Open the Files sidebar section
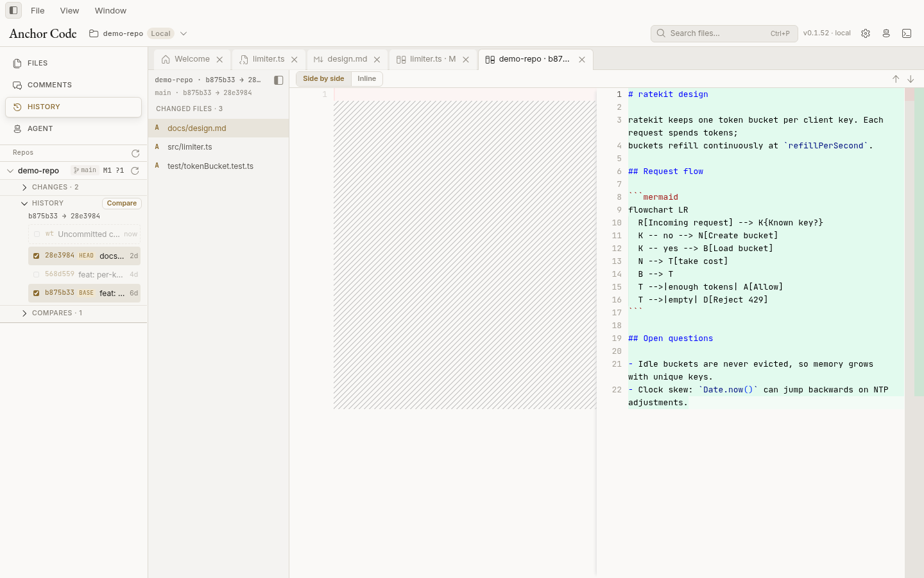 coord(73,63)
